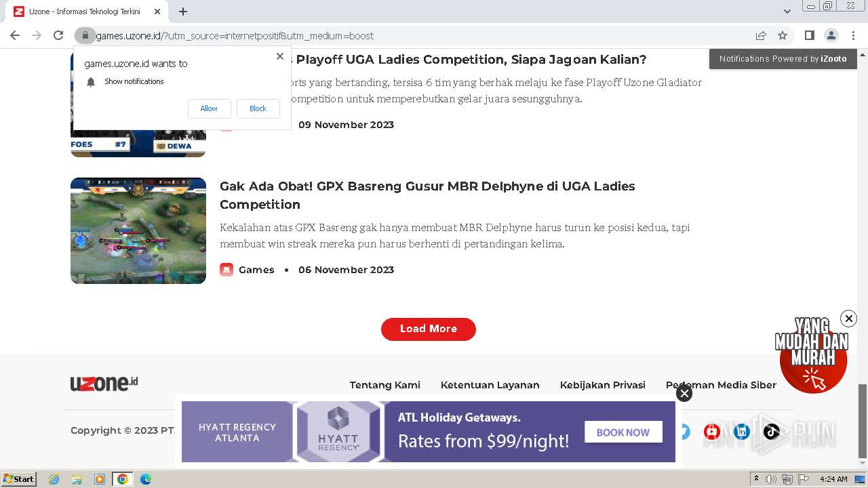Open a new browser tab
868x488 pixels.
pyautogui.click(x=183, y=12)
